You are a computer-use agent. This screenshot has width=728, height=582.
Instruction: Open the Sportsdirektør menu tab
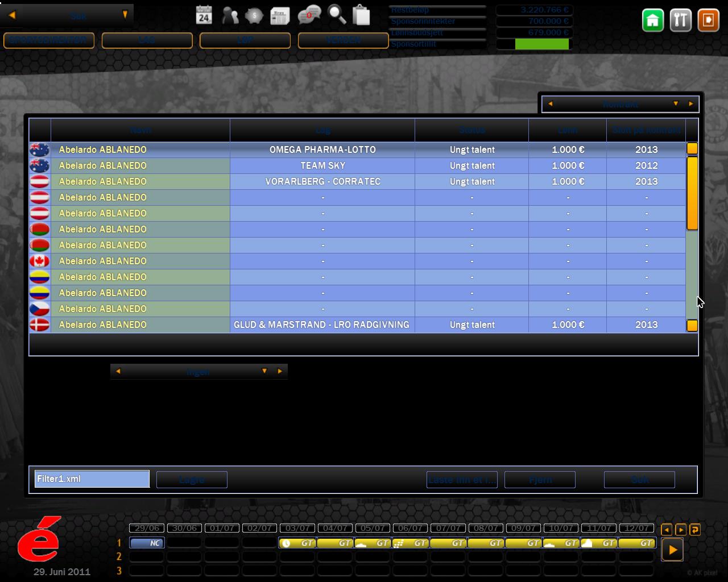49,40
